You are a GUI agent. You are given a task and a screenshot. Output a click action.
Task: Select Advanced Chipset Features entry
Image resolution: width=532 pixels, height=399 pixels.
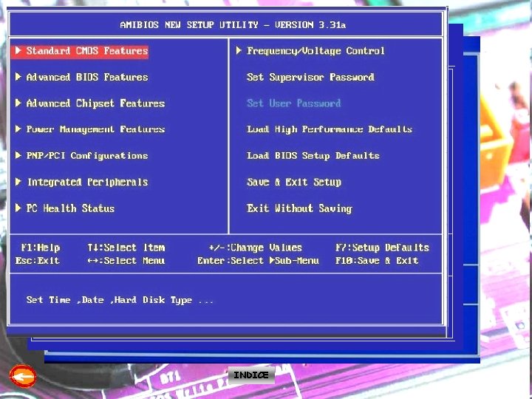pyautogui.click(x=95, y=103)
